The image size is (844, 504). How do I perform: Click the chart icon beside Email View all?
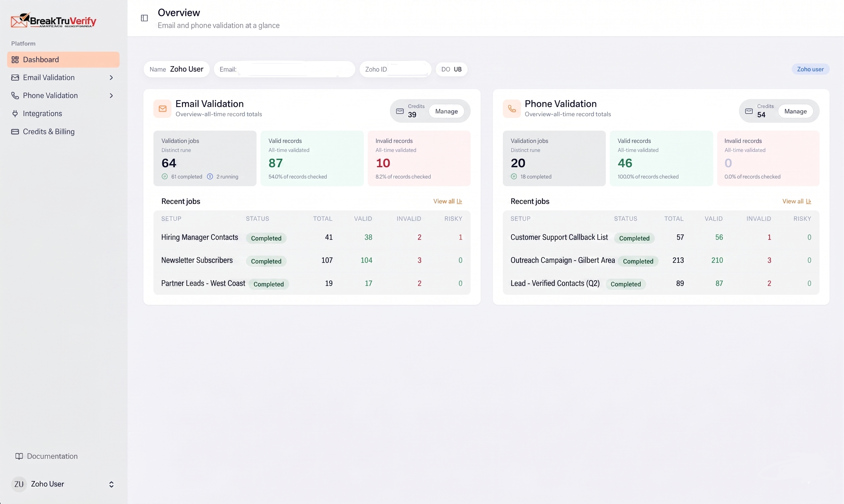(x=460, y=201)
